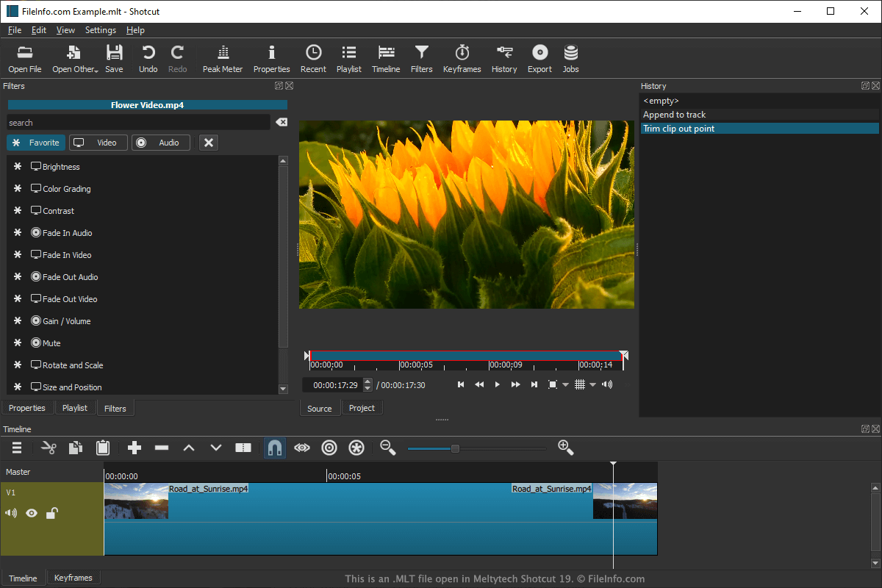882x588 pixels.
Task: Open the View menu
Action: pyautogui.click(x=65, y=30)
